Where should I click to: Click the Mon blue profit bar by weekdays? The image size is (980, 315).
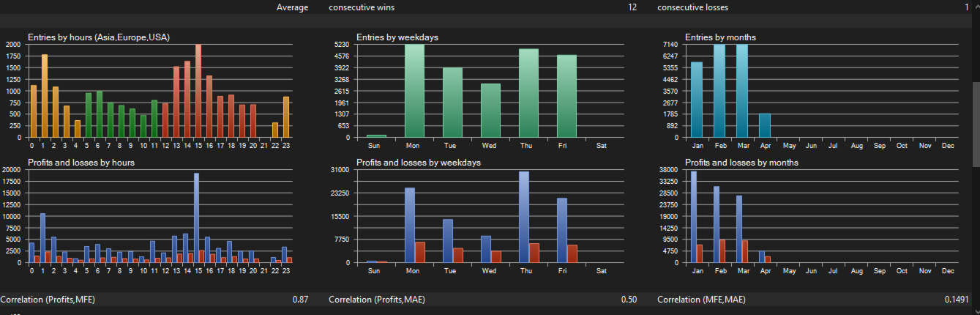(x=410, y=225)
